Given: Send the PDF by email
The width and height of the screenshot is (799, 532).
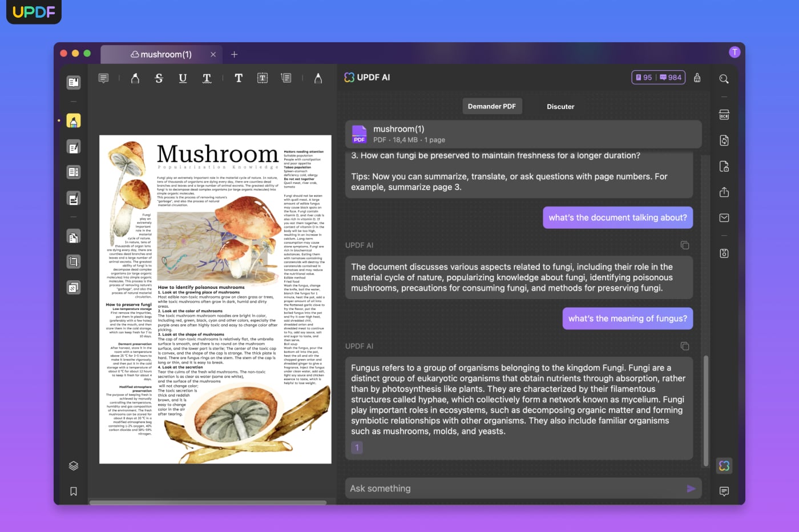Looking at the screenshot, I should (724, 218).
